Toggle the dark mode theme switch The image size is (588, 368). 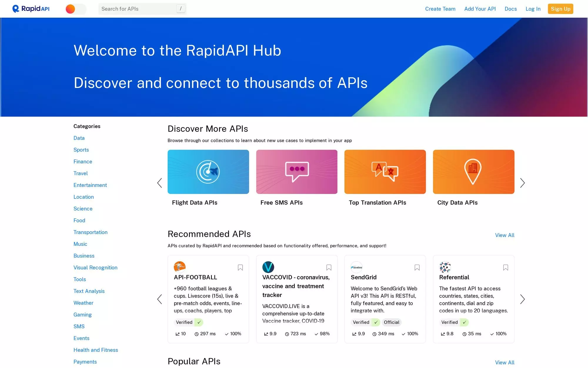(76, 9)
